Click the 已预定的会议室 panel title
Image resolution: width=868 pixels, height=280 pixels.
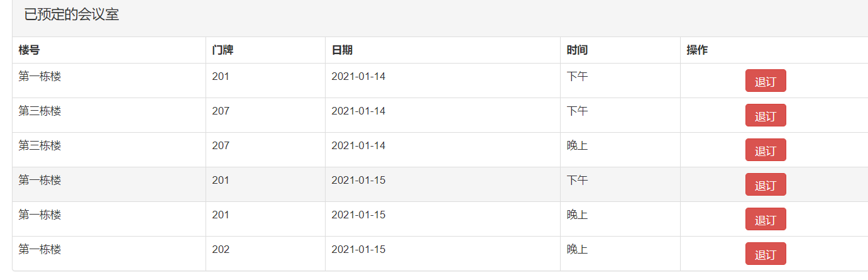pos(72,15)
